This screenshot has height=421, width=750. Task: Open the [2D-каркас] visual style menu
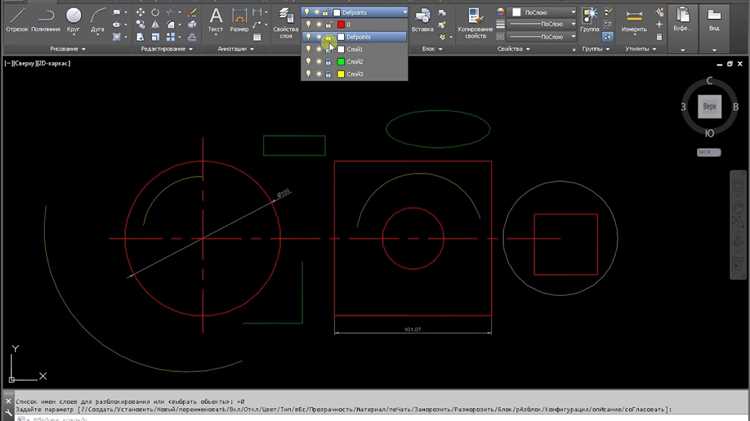point(53,63)
